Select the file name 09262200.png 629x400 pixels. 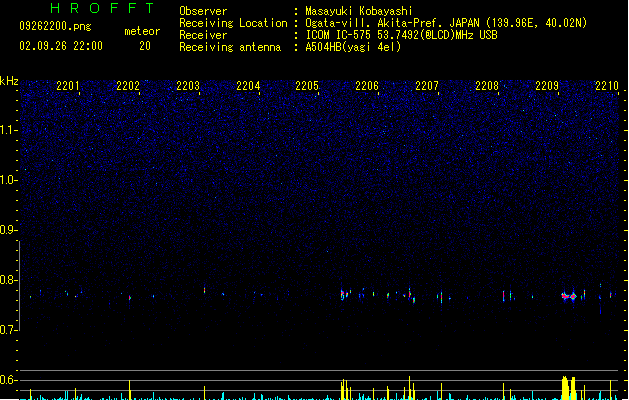coord(55,26)
